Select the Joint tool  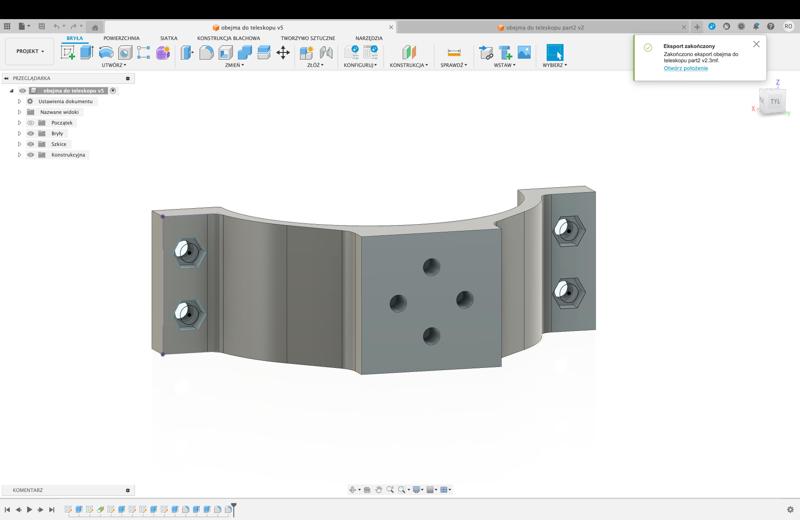(x=326, y=52)
